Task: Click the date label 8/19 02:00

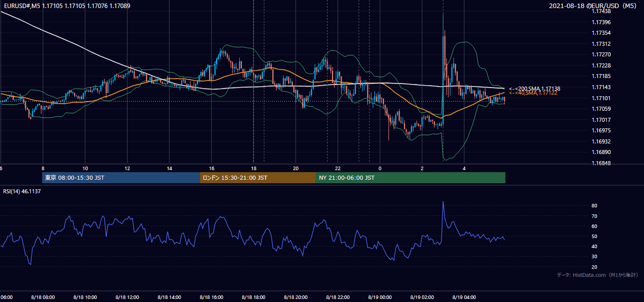Action: pyautogui.click(x=422, y=297)
